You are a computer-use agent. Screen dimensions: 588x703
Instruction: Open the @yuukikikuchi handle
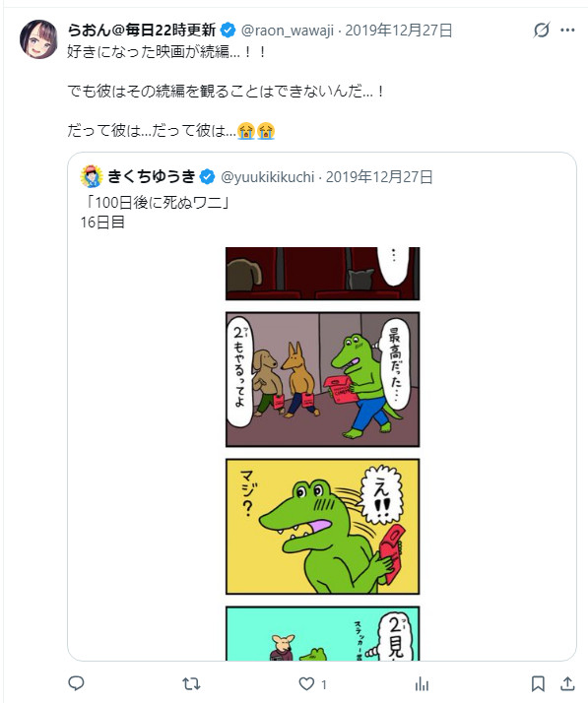point(267,177)
